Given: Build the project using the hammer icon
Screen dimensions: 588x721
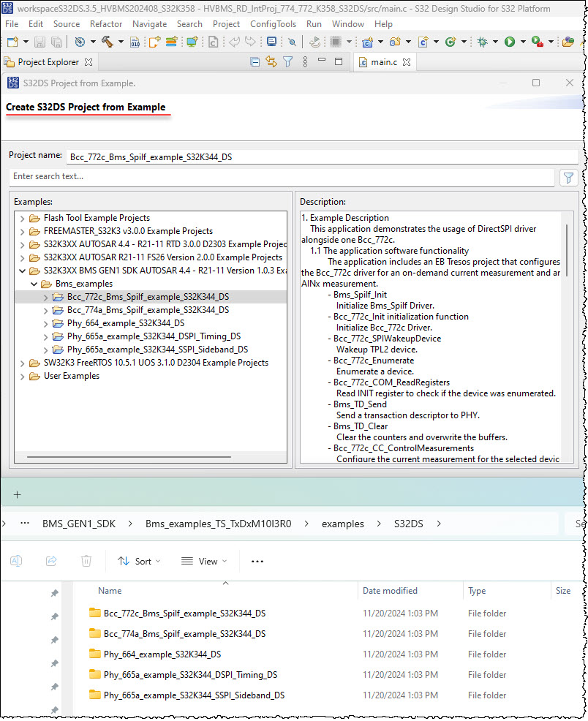Looking at the screenshot, I should (x=107, y=42).
